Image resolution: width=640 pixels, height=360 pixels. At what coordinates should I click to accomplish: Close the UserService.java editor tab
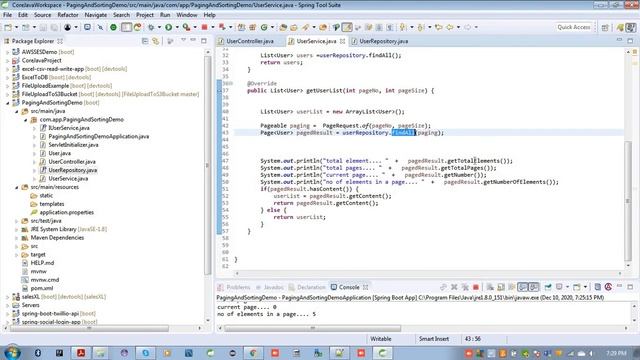pyautogui.click(x=342, y=41)
